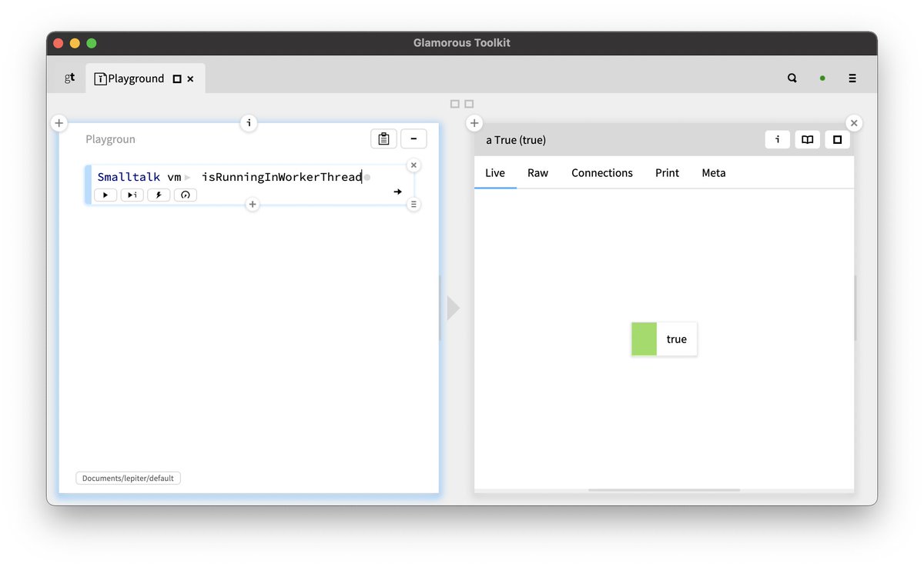
Task: Click the green color swatch beside true
Action: coord(644,339)
